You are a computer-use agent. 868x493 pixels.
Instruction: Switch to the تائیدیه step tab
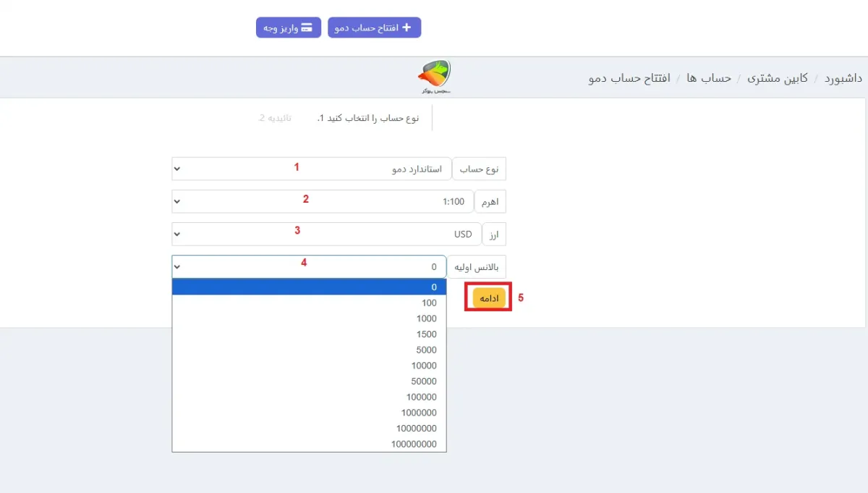pyautogui.click(x=276, y=118)
